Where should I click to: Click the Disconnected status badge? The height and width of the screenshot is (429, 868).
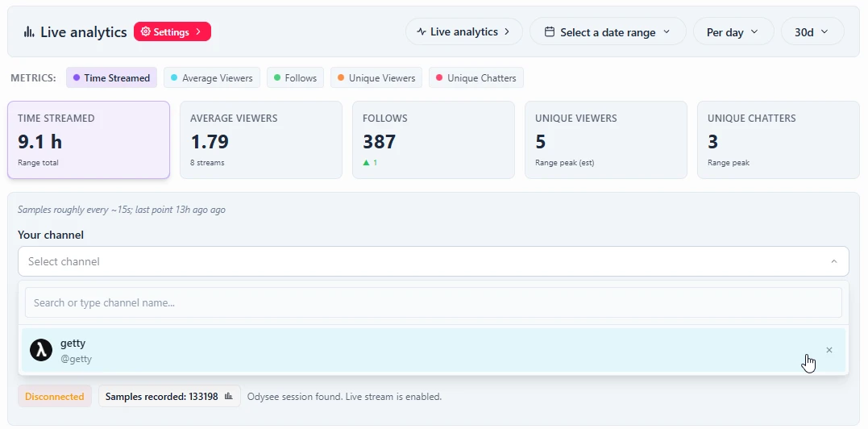tap(54, 396)
